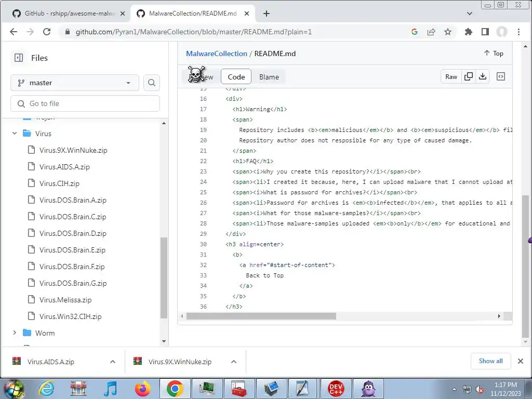Image resolution: width=532 pixels, height=399 pixels.
Task: Open the MalwareCollection repository link
Action: [217, 54]
